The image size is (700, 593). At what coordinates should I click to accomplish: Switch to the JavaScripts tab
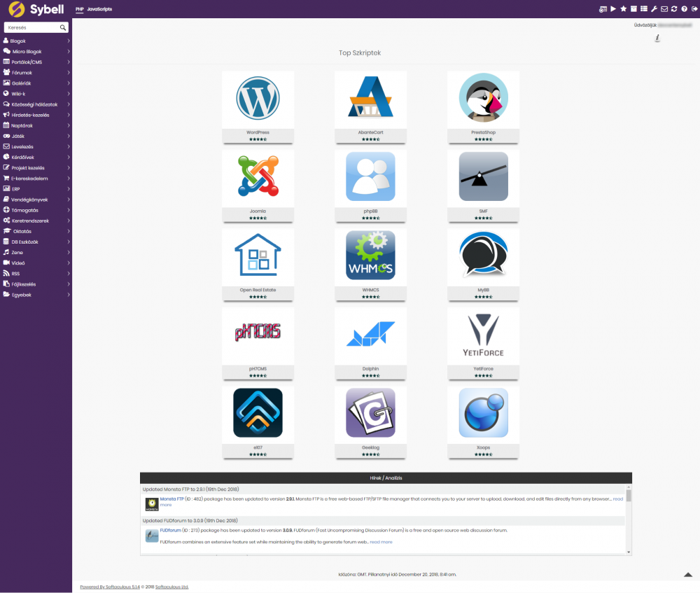coord(99,9)
